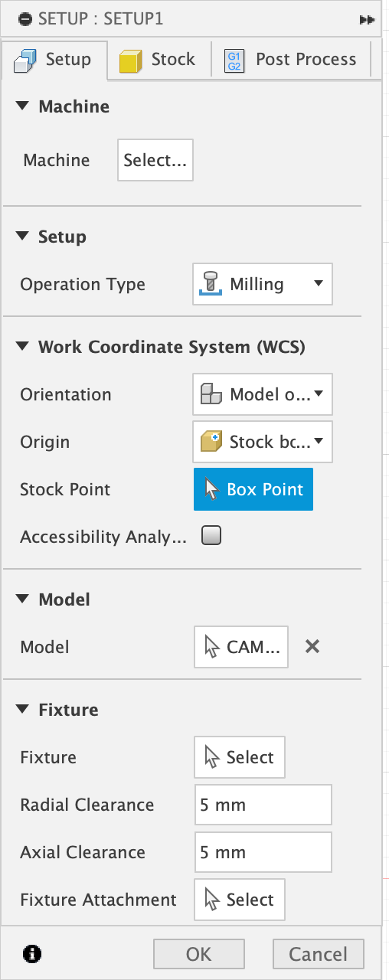This screenshot has width=389, height=980.
Task: Collapse the Fixture section
Action: (x=22, y=710)
